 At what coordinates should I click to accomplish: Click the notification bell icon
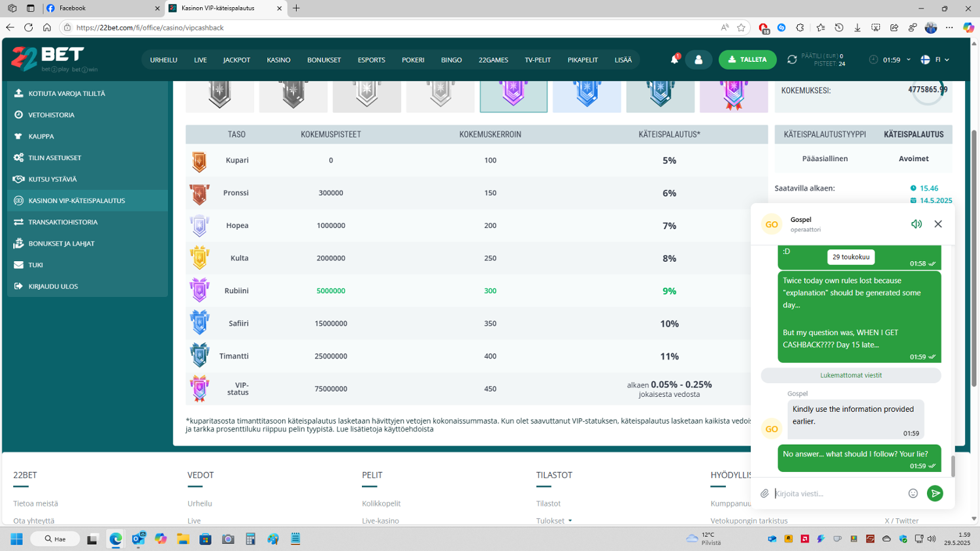[674, 59]
